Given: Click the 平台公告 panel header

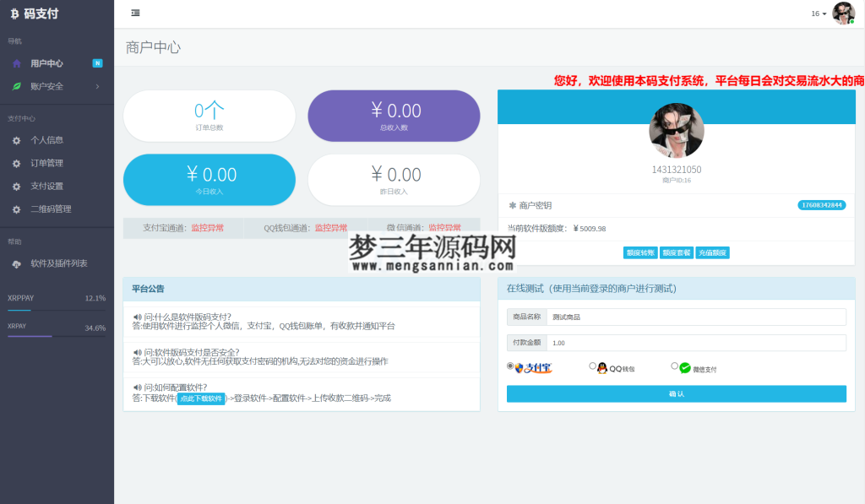Looking at the screenshot, I should coord(302,289).
